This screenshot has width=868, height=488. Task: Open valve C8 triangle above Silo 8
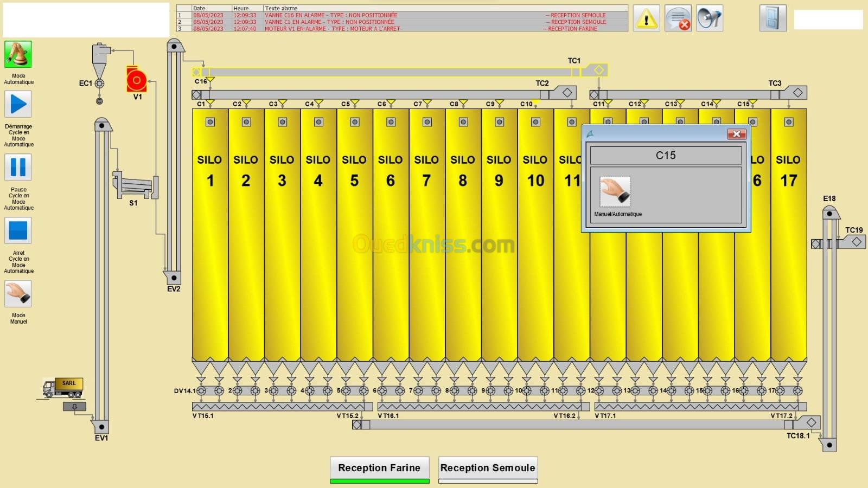(x=463, y=102)
